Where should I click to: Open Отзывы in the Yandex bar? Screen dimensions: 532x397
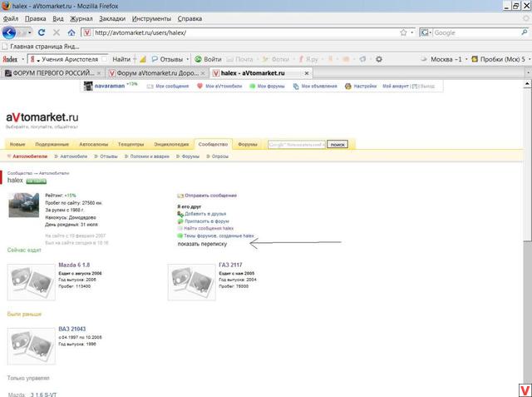pyautogui.click(x=167, y=59)
